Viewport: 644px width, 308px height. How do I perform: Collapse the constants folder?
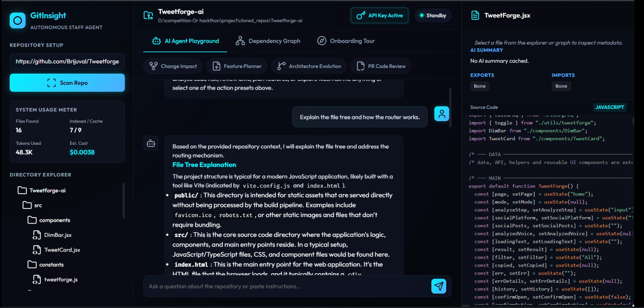[46, 265]
